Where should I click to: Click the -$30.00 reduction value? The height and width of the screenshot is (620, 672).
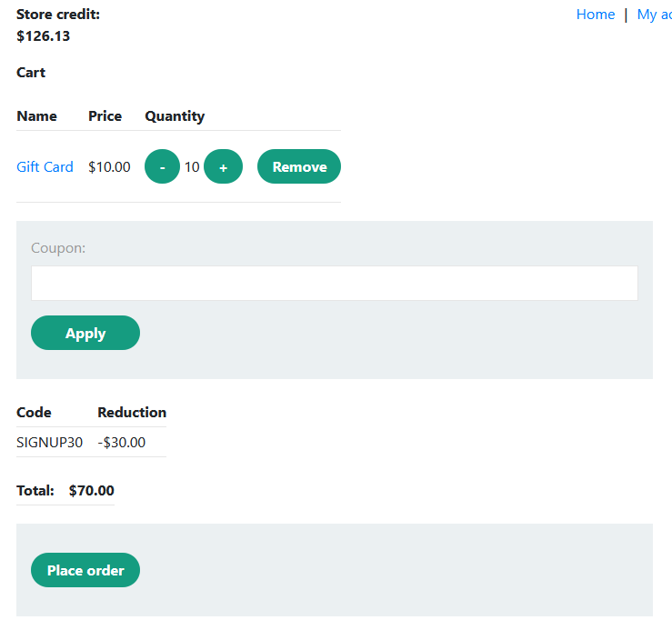[121, 443]
